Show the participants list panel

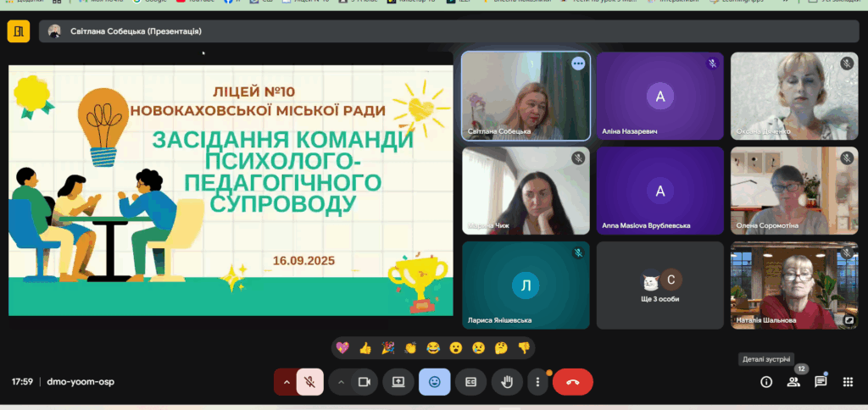pos(793,382)
